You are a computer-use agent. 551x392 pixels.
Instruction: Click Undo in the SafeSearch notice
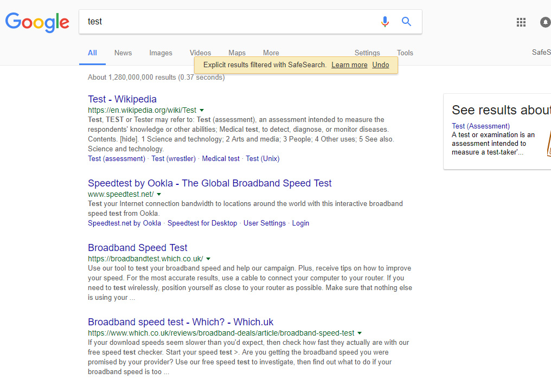[x=381, y=65]
